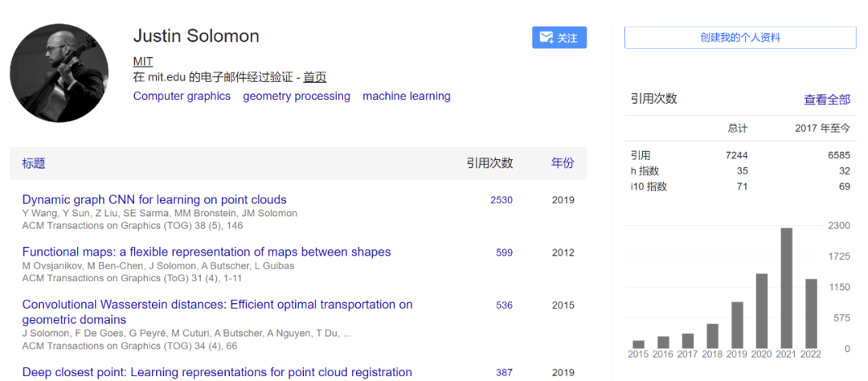
Task: Open Convolutional Wasserstein distances paper
Action: pyautogui.click(x=217, y=305)
